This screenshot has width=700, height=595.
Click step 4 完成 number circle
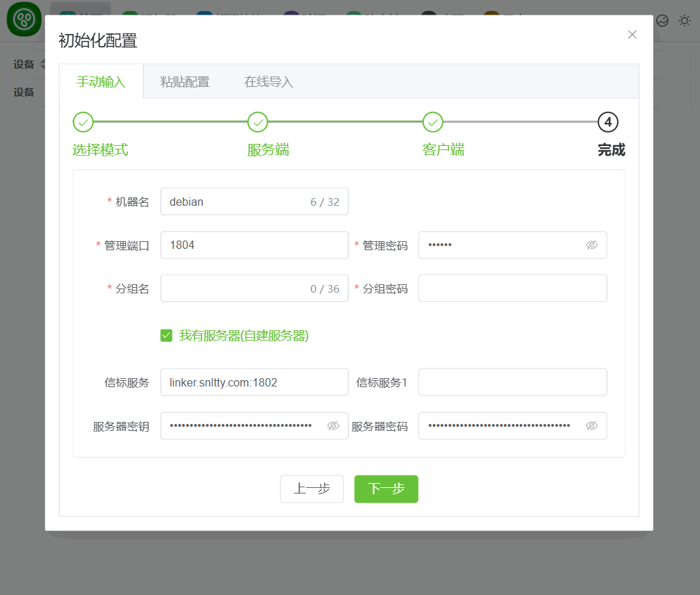(608, 122)
